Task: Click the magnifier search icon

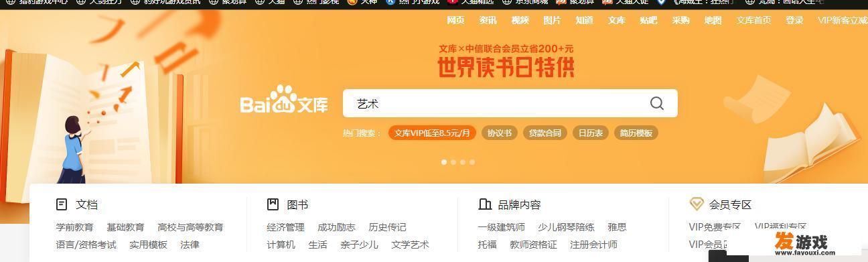Action: [657, 103]
